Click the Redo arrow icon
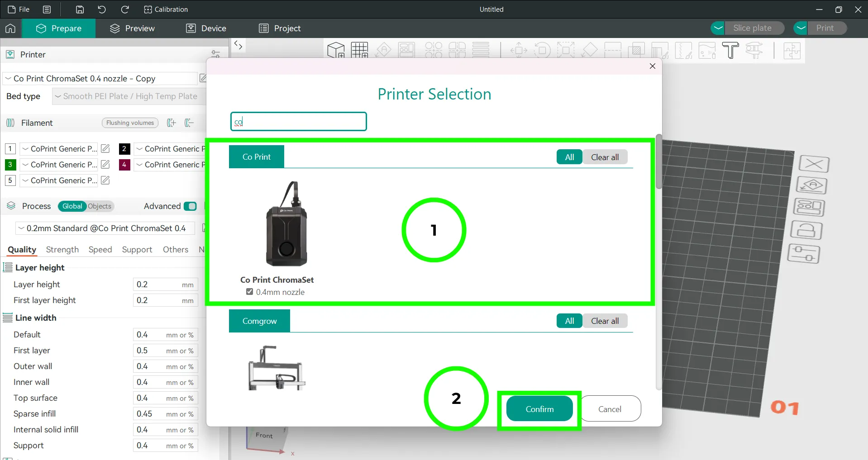The height and width of the screenshot is (460, 868). pos(125,9)
